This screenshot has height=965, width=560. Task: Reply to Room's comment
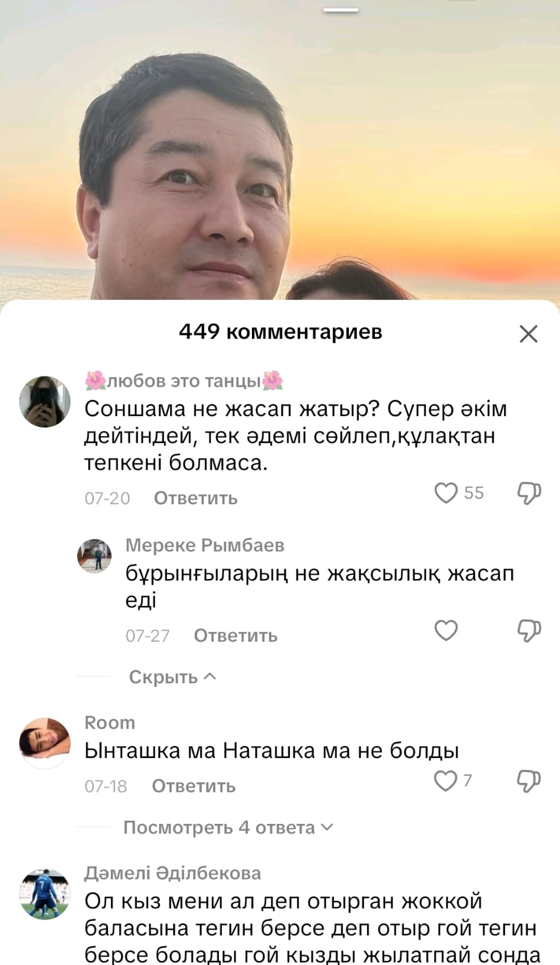(x=193, y=786)
